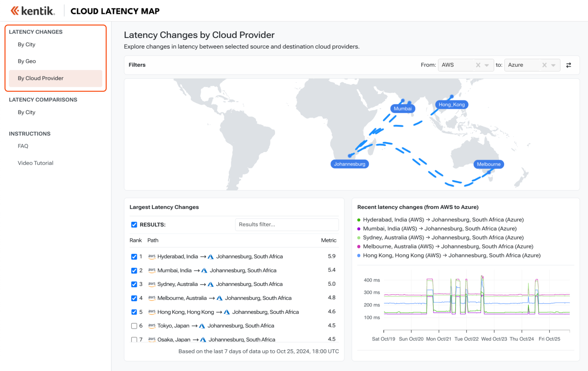Uncheck rank 1 Hyderabad path

click(x=134, y=256)
